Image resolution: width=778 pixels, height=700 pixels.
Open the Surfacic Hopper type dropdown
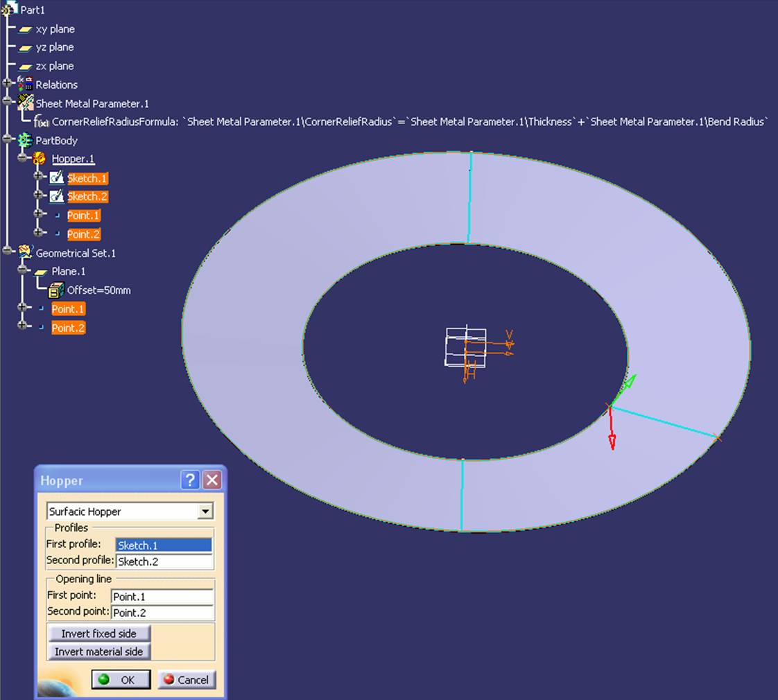point(205,511)
